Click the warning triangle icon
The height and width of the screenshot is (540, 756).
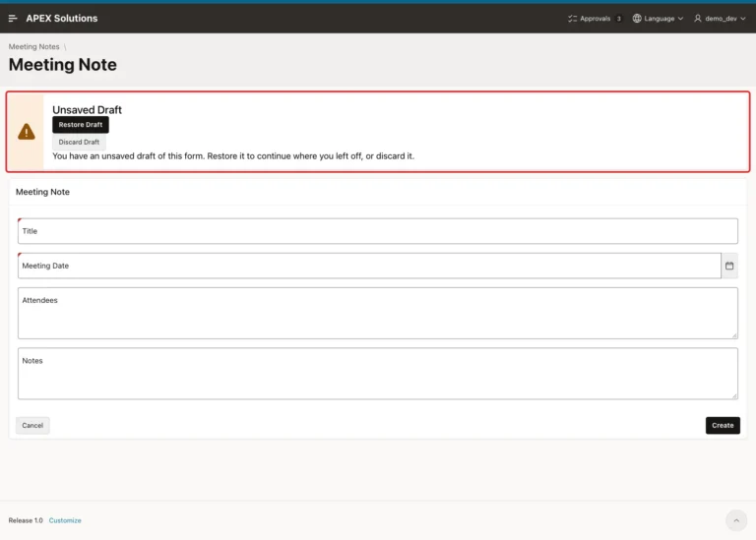27,132
